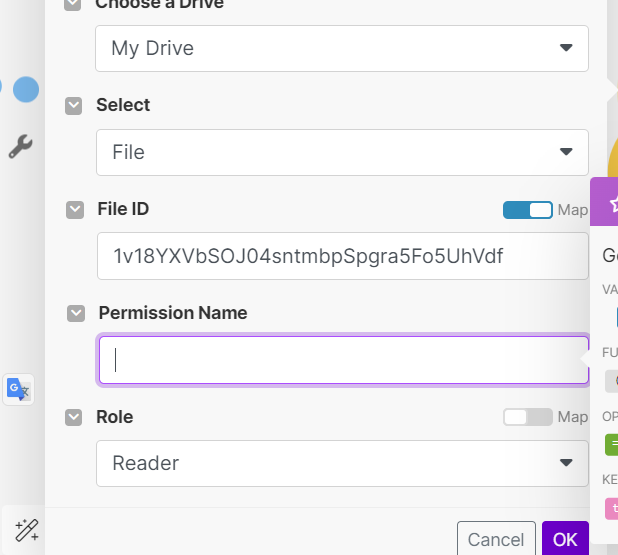The height and width of the screenshot is (555, 618).
Task: Expand the Role dropdown showing Reader
Action: (x=341, y=463)
